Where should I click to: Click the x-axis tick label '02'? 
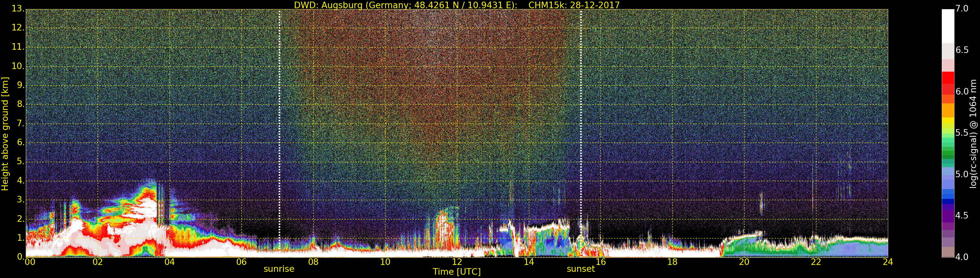coord(98,262)
